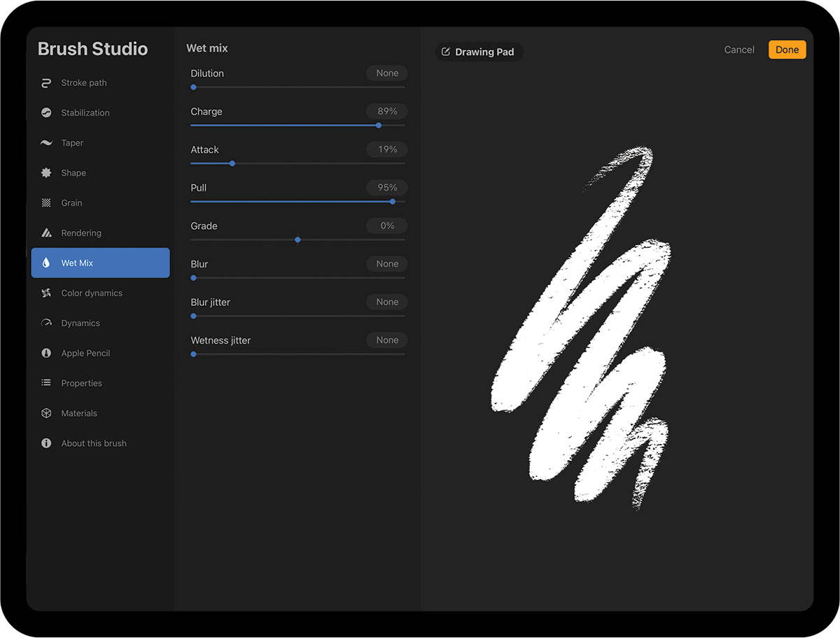Click the Drawing Pad edit icon
Image resolution: width=840 pixels, height=638 pixels.
pos(446,52)
